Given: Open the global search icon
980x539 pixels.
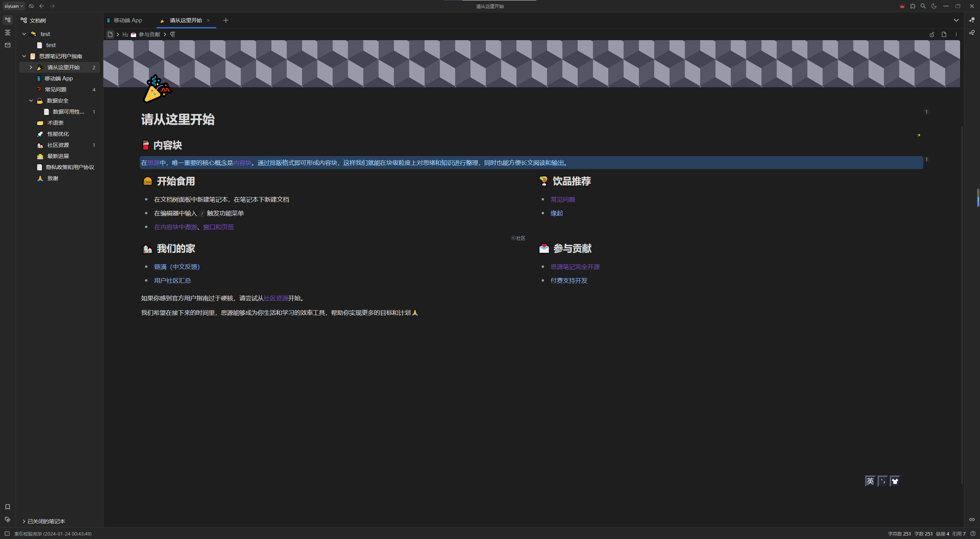Looking at the screenshot, I should point(923,6).
